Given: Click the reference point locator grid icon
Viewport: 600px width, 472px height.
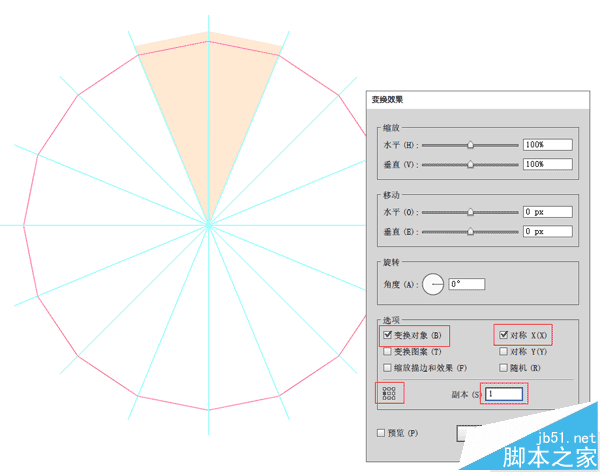Looking at the screenshot, I should (388, 394).
